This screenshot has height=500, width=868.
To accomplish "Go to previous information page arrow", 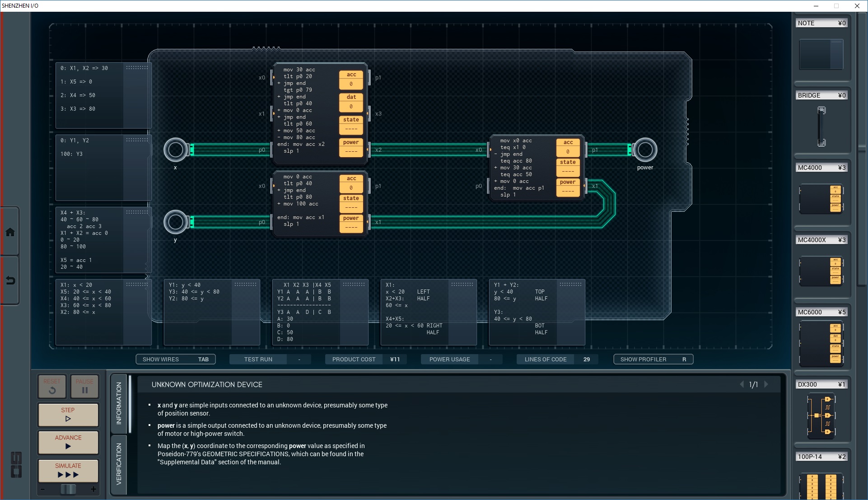I will (742, 384).
